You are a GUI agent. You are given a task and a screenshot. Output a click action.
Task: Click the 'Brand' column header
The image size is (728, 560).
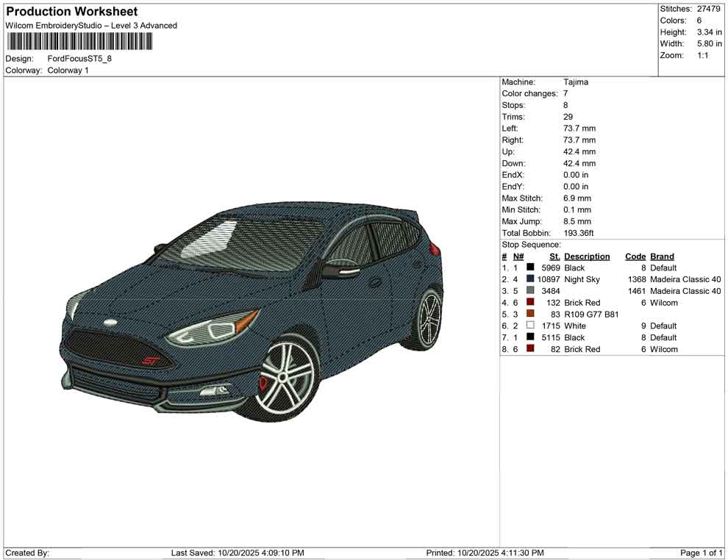tap(662, 256)
